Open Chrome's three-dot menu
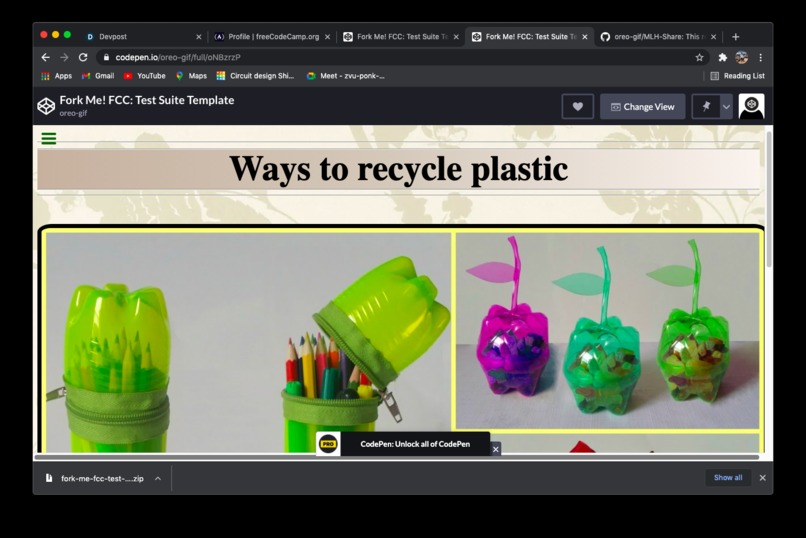This screenshot has height=538, width=806. click(760, 58)
